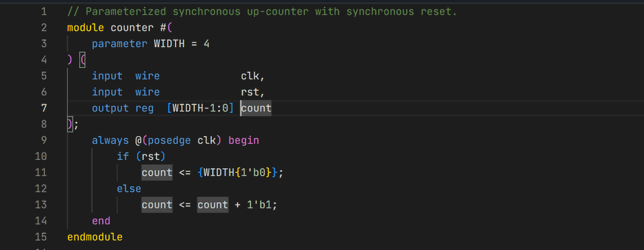Click the 'endmodule' keyword
This screenshot has width=644, height=250.
point(95,237)
